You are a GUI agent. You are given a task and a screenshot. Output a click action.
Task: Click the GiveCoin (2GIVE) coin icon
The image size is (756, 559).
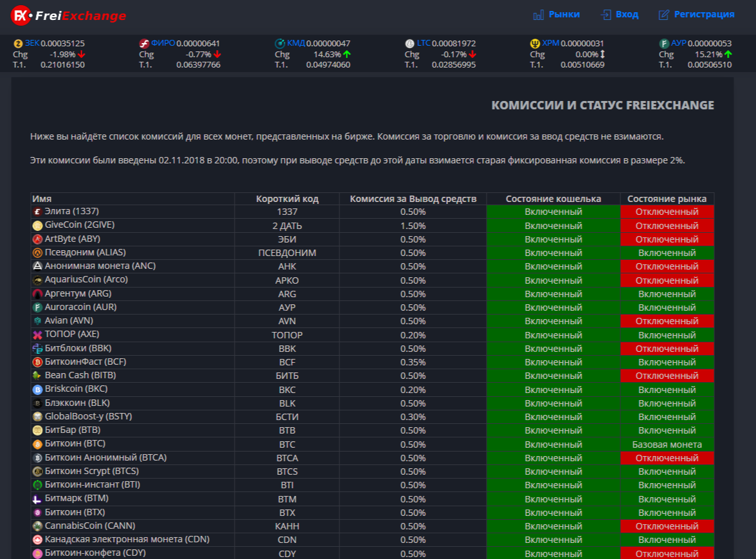[x=37, y=225]
